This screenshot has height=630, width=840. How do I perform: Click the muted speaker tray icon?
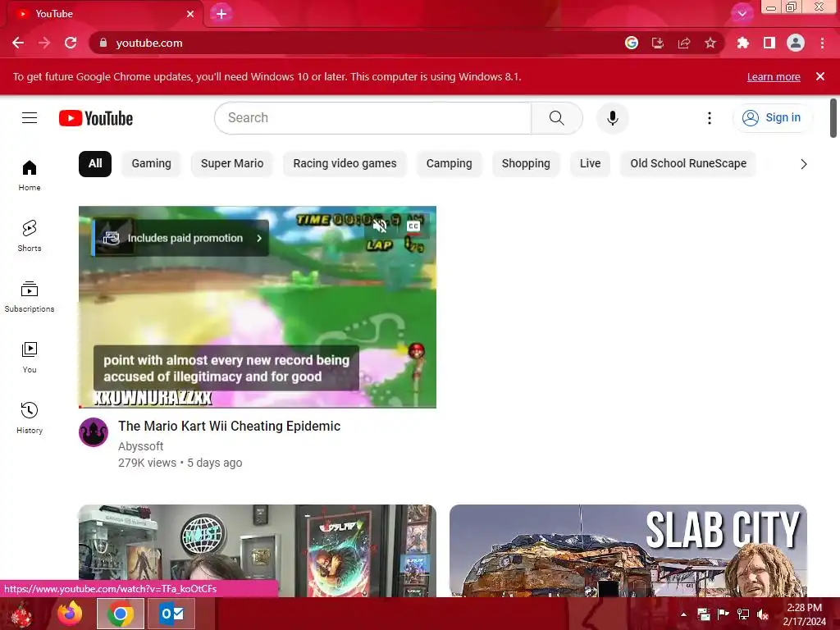[x=762, y=614]
